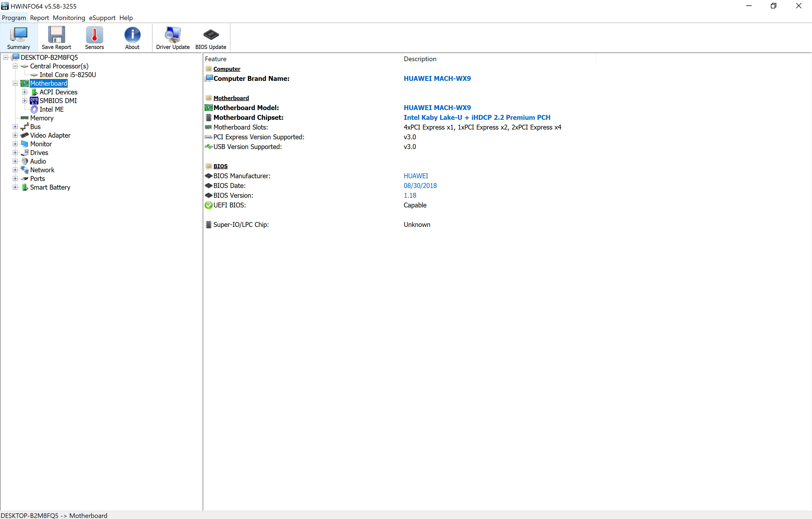Click the Video Adapter card icon

click(25, 135)
